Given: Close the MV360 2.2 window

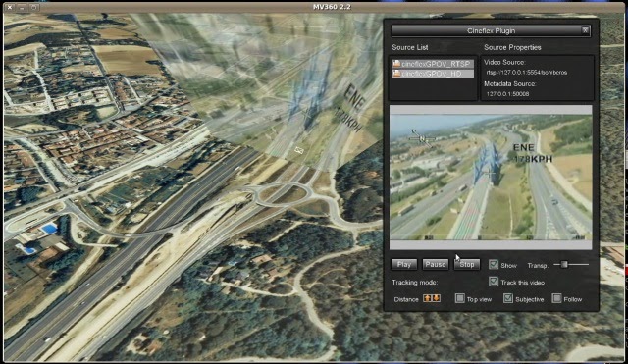Looking at the screenshot, I should 10,7.
